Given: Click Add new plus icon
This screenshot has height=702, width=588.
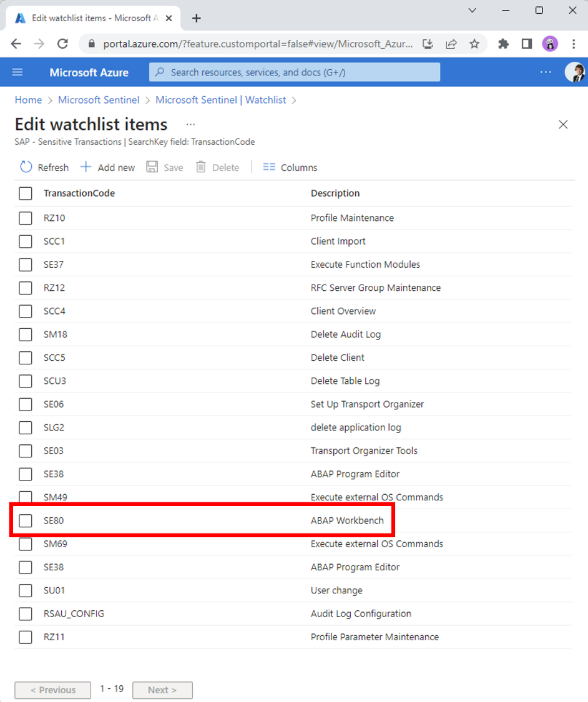Looking at the screenshot, I should click(86, 167).
